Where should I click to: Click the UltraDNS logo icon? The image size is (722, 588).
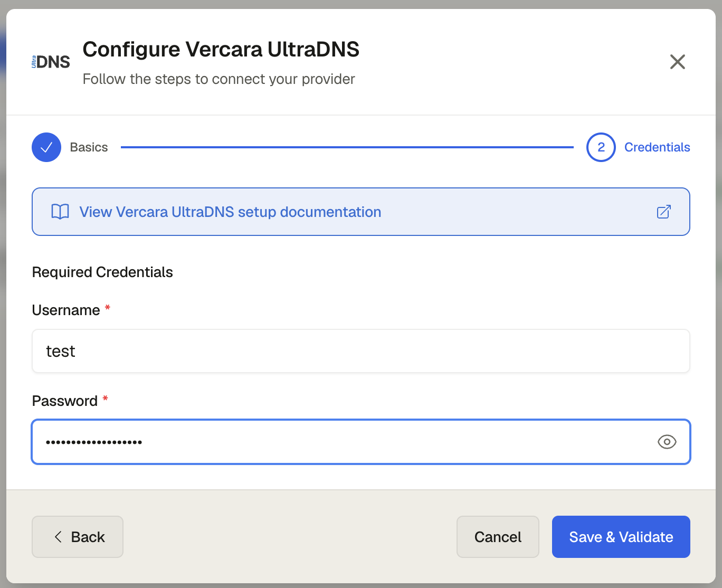coord(51,62)
